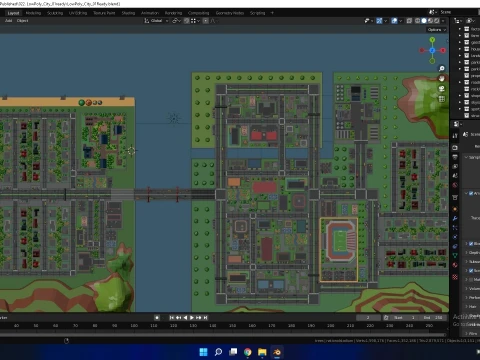Toggle the Screen Space Reflections checkbox

pyautogui.click(x=471, y=271)
